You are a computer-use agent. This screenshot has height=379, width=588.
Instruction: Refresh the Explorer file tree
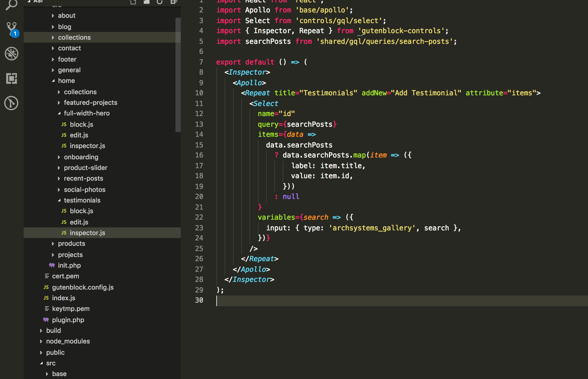(x=159, y=2)
